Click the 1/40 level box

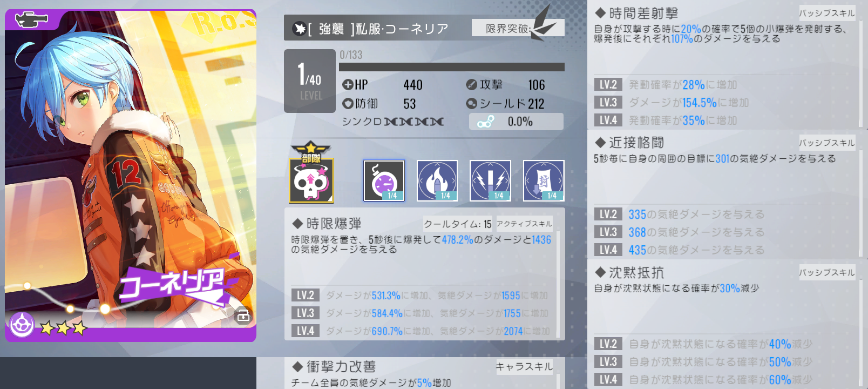310,81
